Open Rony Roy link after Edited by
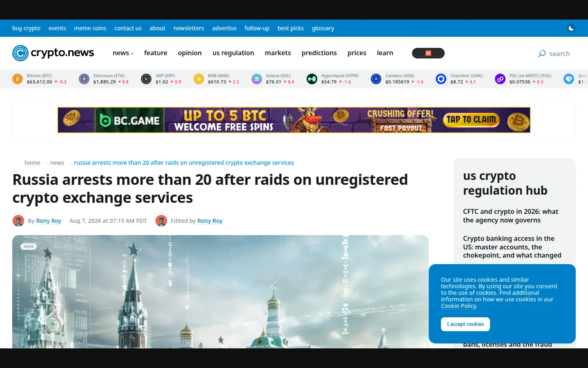Viewport: 588px width, 368px height. [x=210, y=221]
